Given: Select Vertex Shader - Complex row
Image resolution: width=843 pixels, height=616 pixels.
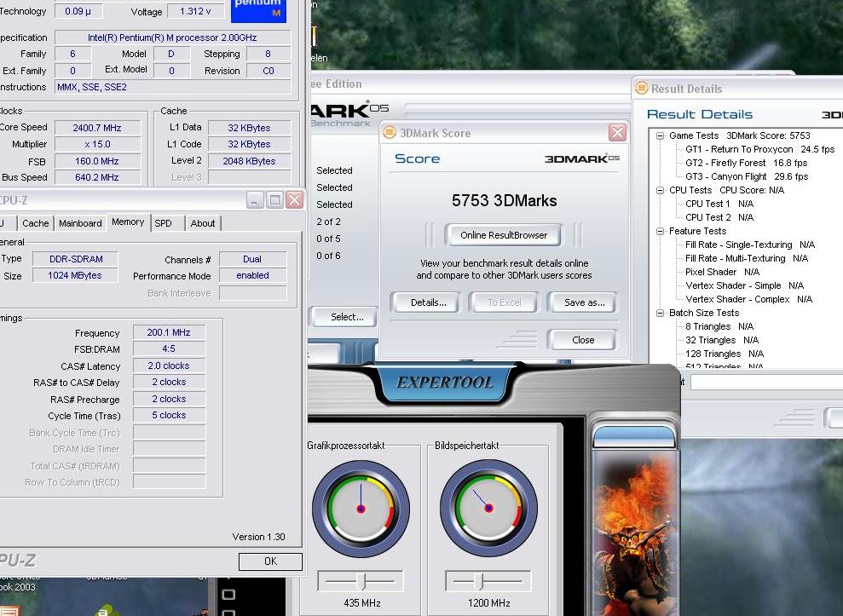Looking at the screenshot, I should coord(748,299).
